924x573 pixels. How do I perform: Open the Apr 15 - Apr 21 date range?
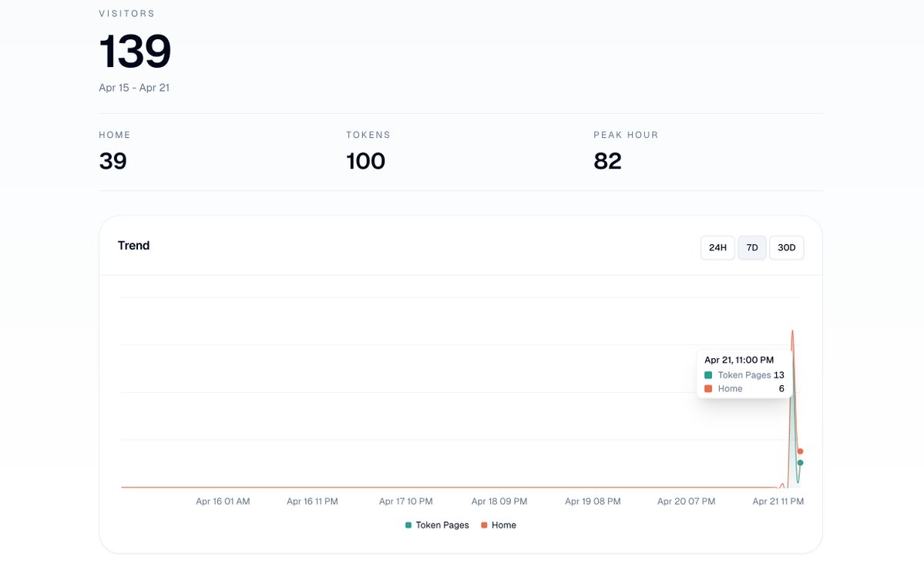[x=134, y=87]
